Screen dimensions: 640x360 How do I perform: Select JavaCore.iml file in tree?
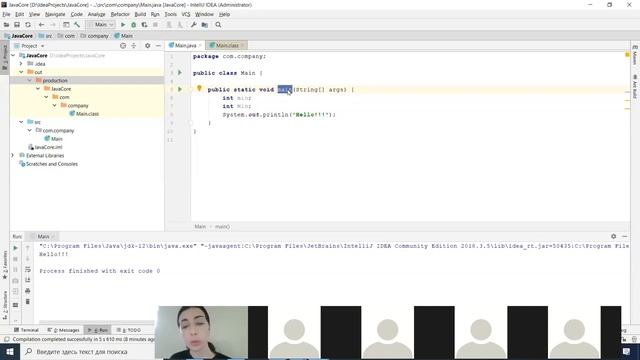point(45,147)
